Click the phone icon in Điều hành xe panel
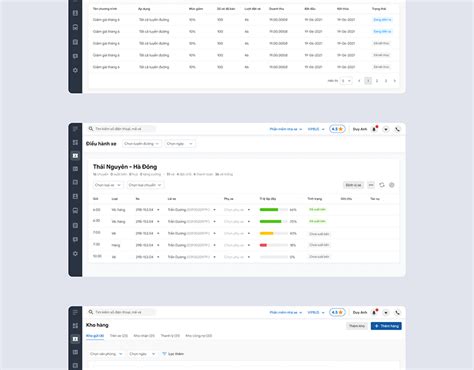474x370 pixels. [x=397, y=129]
